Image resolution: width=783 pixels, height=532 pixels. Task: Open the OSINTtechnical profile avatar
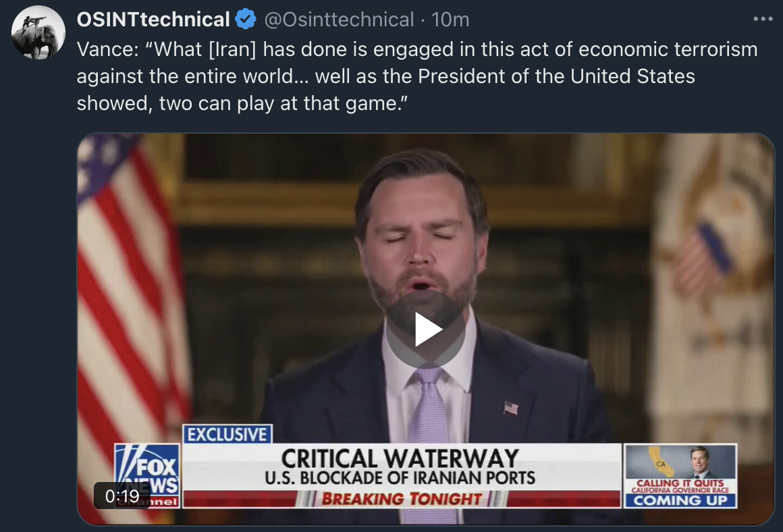click(x=38, y=32)
